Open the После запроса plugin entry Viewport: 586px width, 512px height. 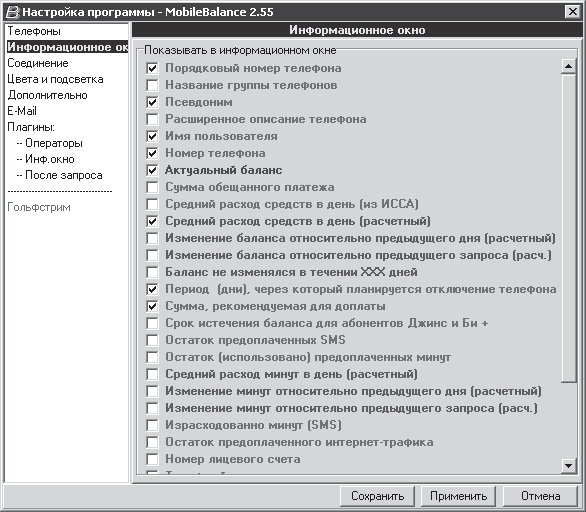click(x=59, y=175)
